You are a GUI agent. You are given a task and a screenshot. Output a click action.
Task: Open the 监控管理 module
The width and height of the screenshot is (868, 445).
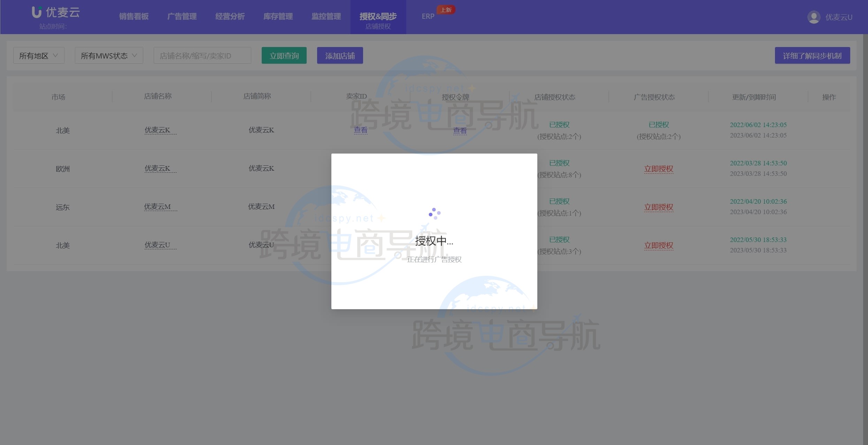pos(326,16)
